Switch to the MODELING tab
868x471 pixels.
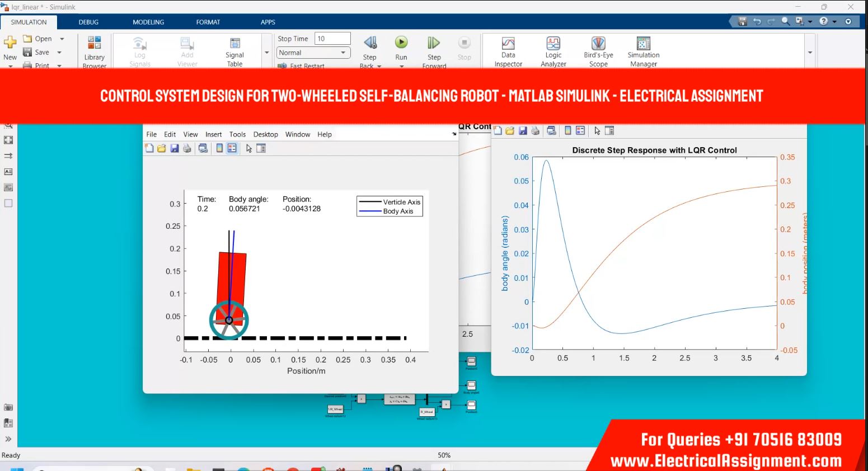click(148, 22)
